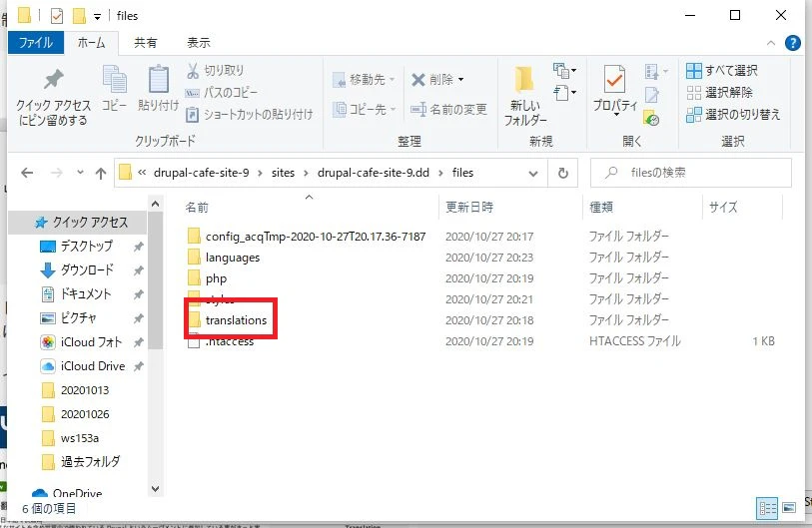Select the translations folder
Screen dimensions: 812x528
coord(228,320)
